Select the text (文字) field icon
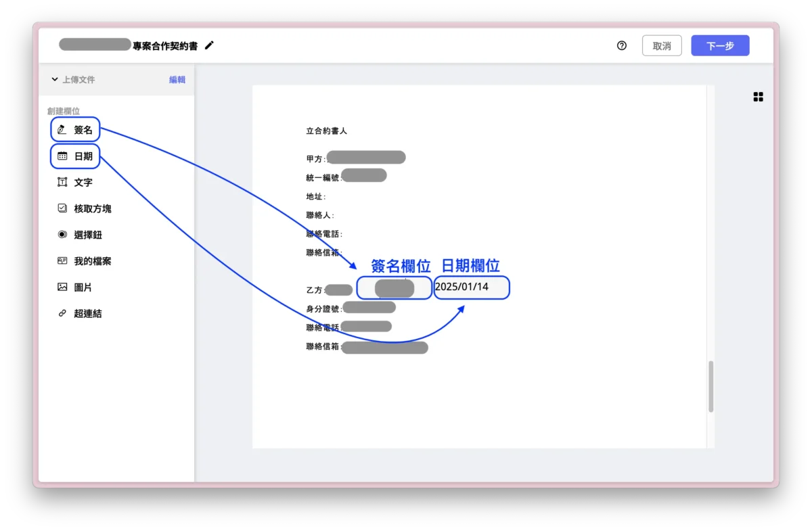The height and width of the screenshot is (531, 812). [x=62, y=182]
